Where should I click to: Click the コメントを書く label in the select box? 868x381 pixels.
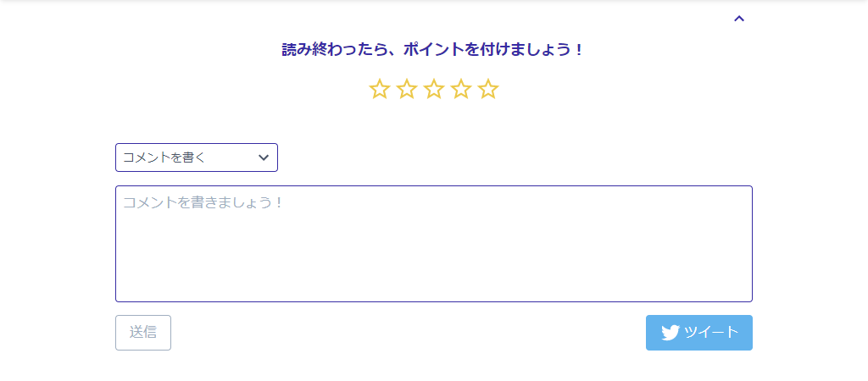tap(164, 157)
